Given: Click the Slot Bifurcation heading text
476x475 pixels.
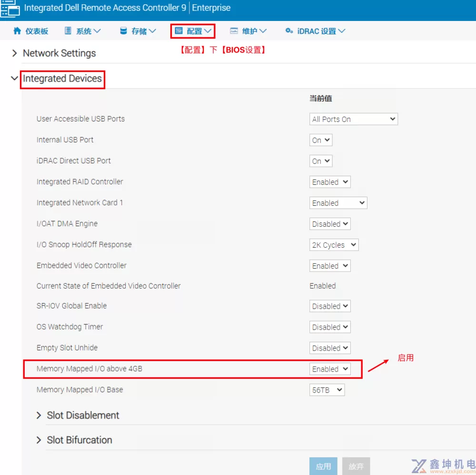Looking at the screenshot, I should coord(79,440).
